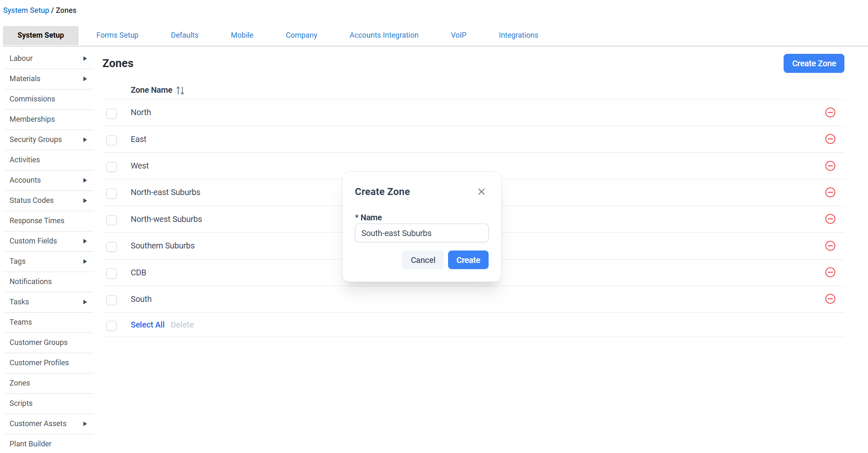This screenshot has height=453, width=868.
Task: Select the Southern Suburbs checkbox
Action: tap(111, 247)
